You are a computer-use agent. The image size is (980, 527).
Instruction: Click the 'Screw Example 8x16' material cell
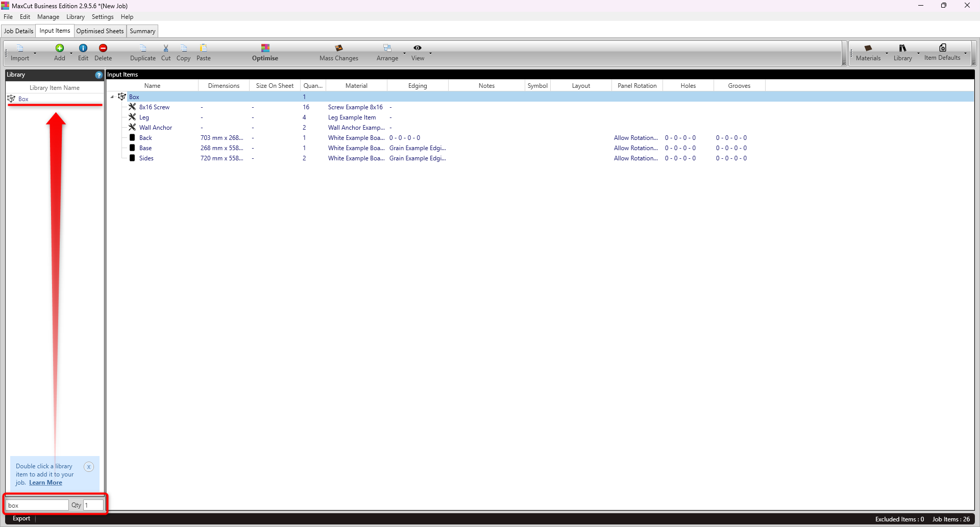355,107
